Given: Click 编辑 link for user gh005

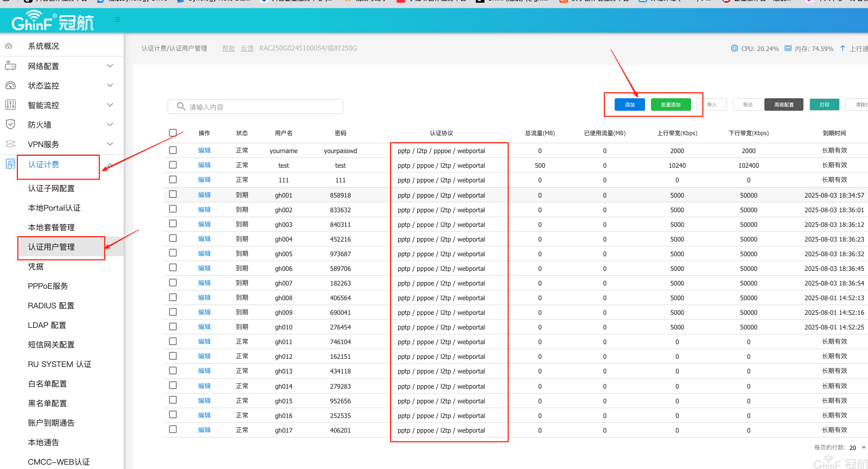Looking at the screenshot, I should coord(204,253).
